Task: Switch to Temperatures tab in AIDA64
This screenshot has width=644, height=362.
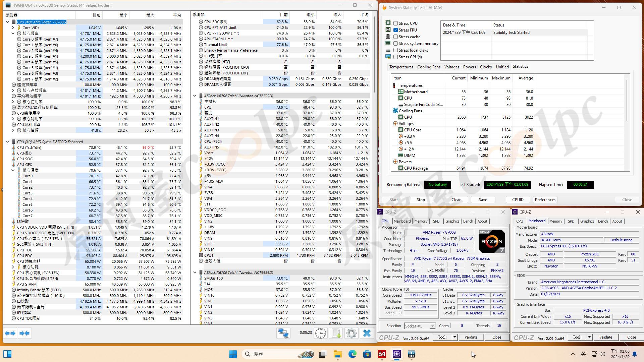Action: tap(401, 67)
